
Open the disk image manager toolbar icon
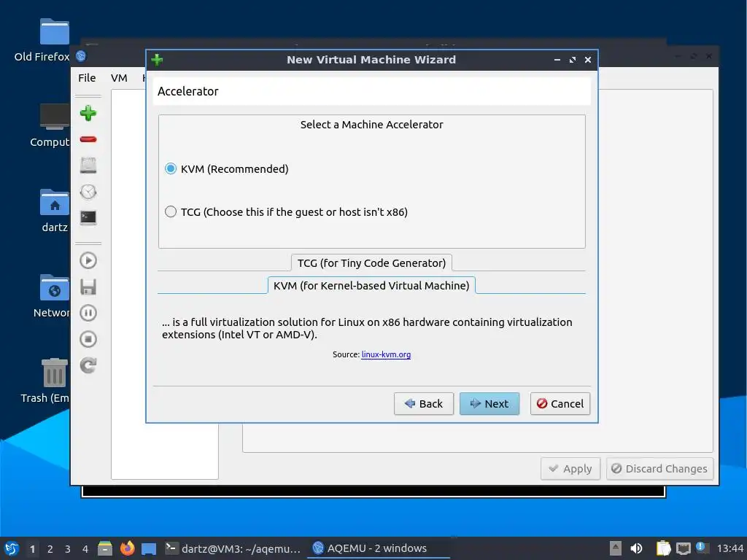click(88, 166)
